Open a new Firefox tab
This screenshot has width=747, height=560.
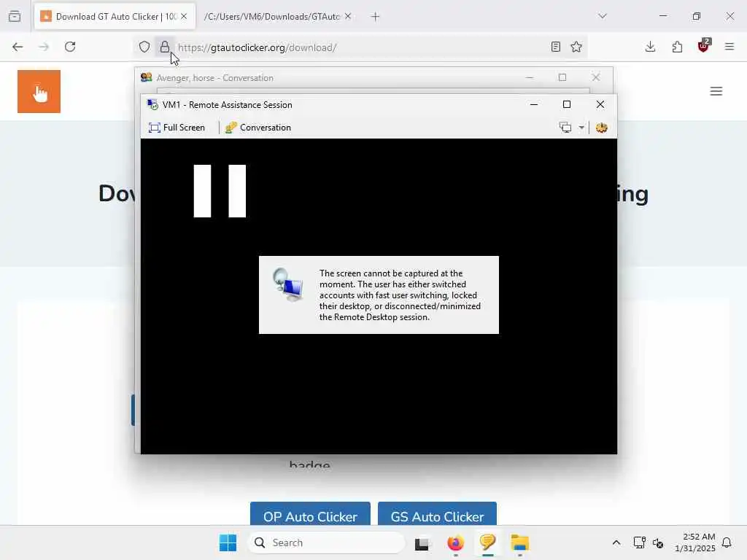pos(376,17)
